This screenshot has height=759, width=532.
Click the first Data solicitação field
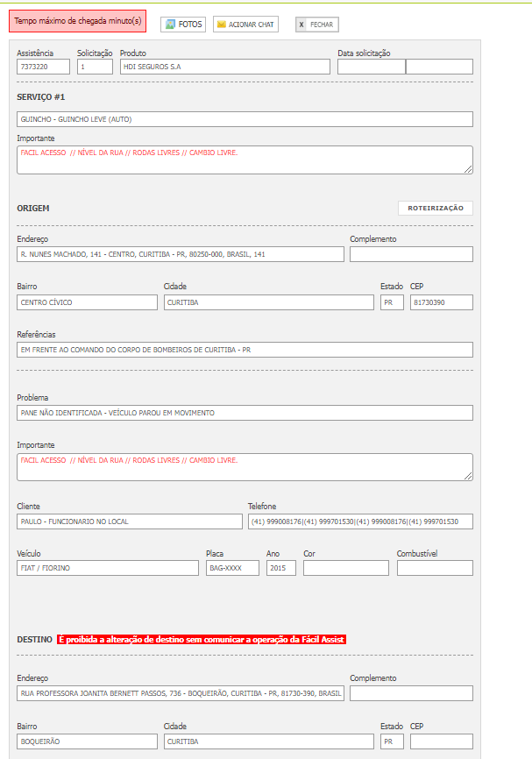click(x=372, y=67)
